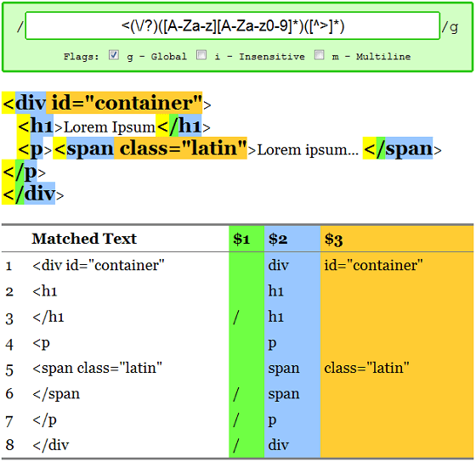Click the '/g' flags suffix after the pattern
This screenshot has height=462, width=476.
coord(450,27)
